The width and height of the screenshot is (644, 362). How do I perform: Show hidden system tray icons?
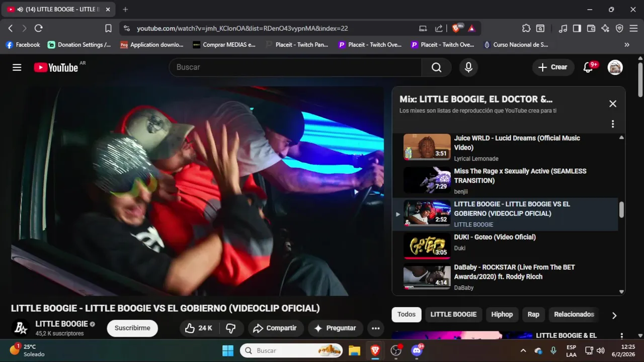coord(523,351)
